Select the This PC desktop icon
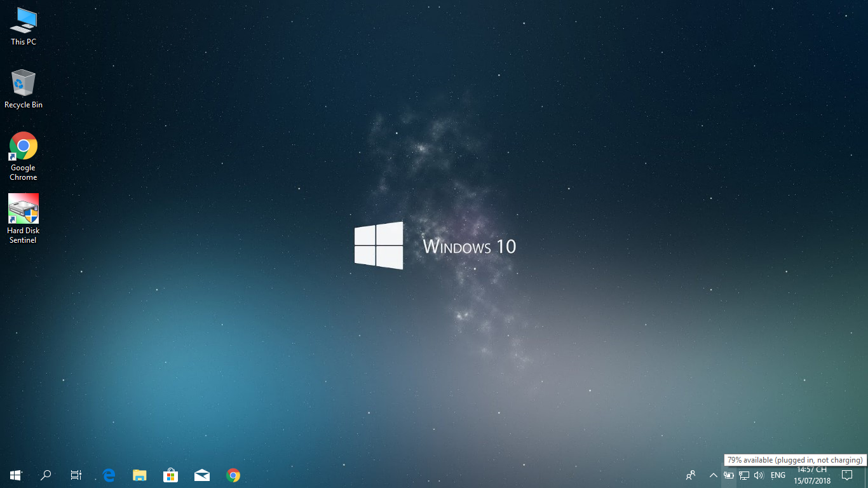This screenshot has height=488, width=868. point(24,26)
